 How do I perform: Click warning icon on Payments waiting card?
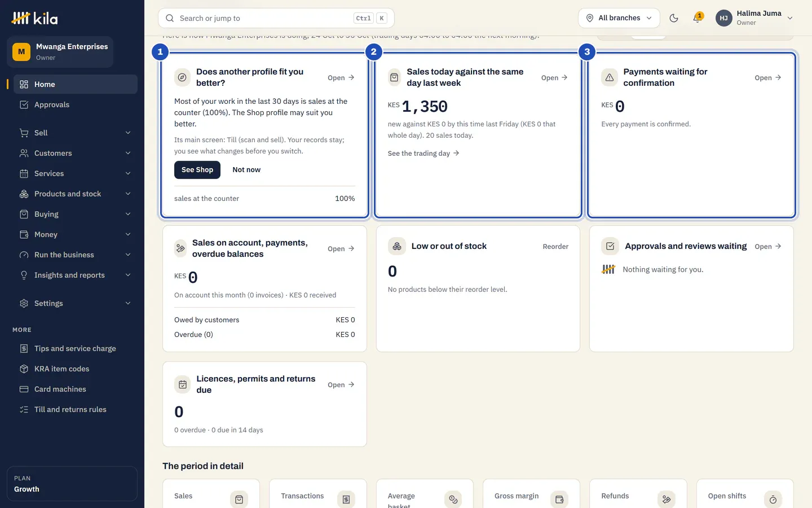610,77
